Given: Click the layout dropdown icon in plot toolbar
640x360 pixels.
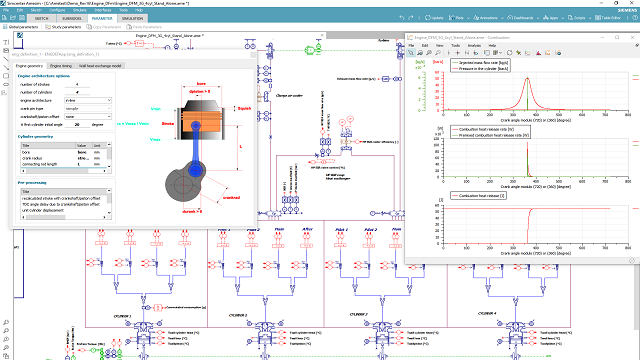Looking at the screenshot, I should click(x=497, y=53).
